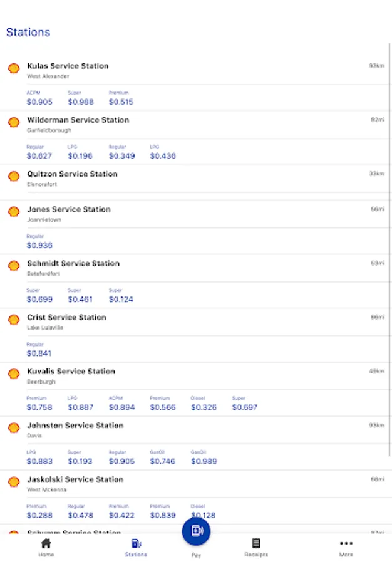
Task: Tap the Pay label in navigation bar
Action: (196, 555)
